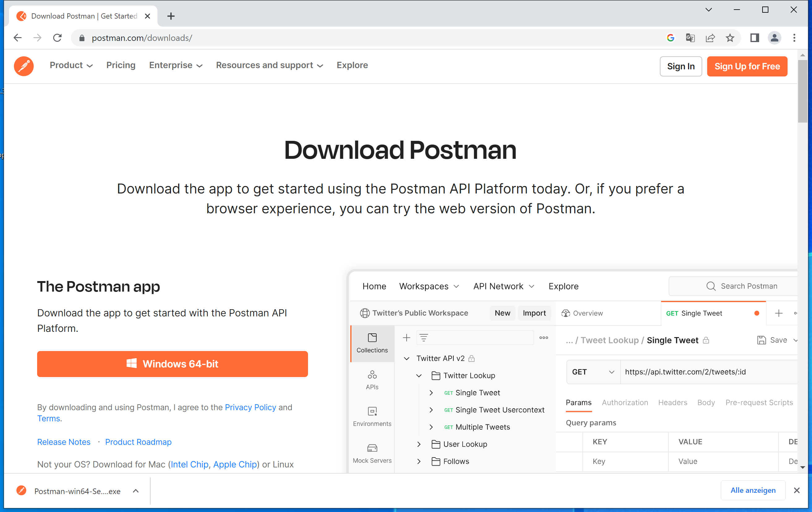Screen dimensions: 812x512
Task: Bookmark this page using the star icon
Action: (730, 38)
